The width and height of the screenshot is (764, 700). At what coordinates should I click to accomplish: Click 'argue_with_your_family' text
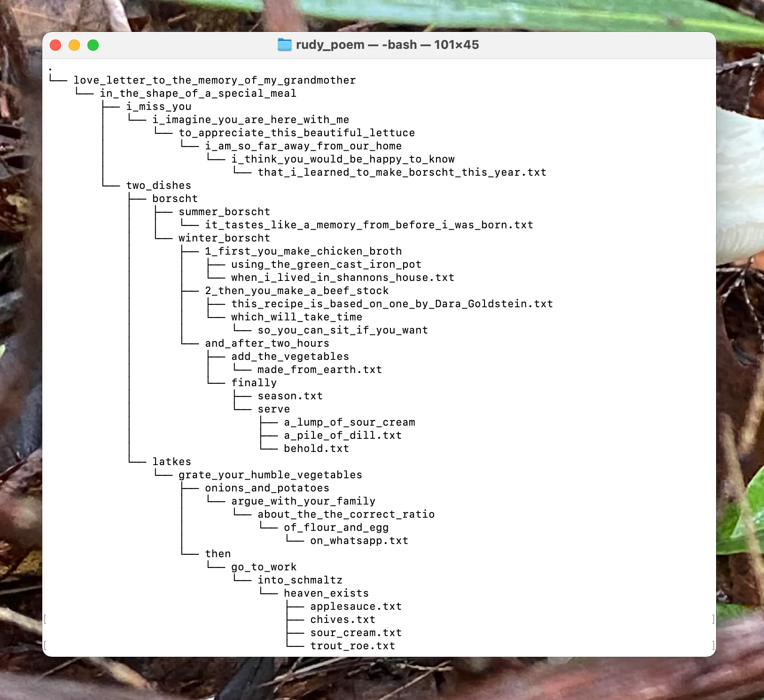[x=303, y=501]
